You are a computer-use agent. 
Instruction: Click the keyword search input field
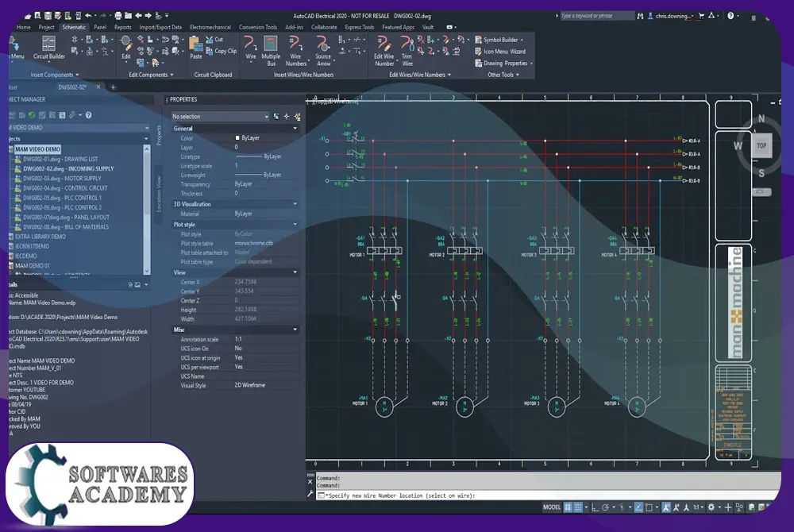[596, 16]
